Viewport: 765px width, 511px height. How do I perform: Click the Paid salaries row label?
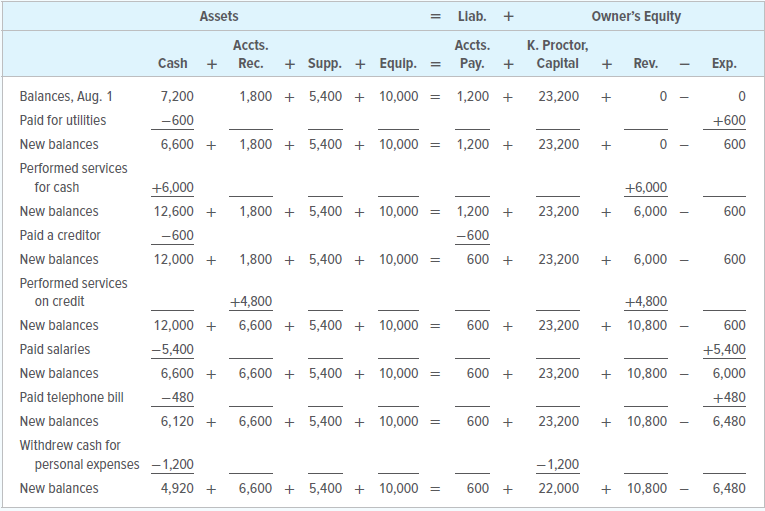point(55,349)
